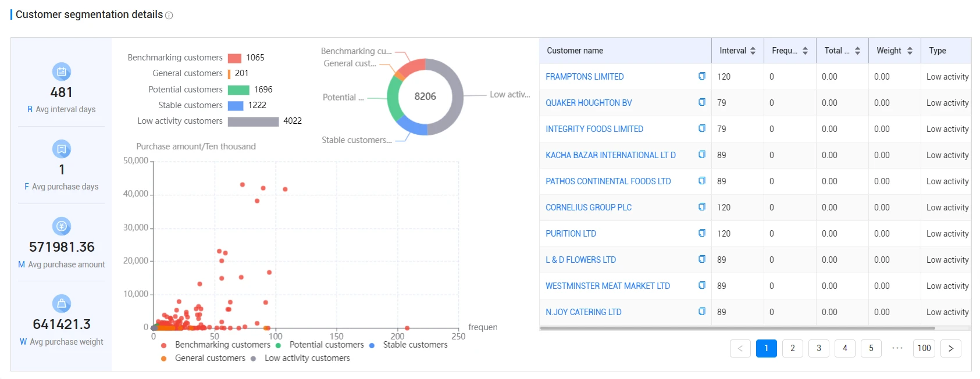Click copy icon next to QUAKER HOUGHTON BV
980x379 pixels.
coord(702,102)
